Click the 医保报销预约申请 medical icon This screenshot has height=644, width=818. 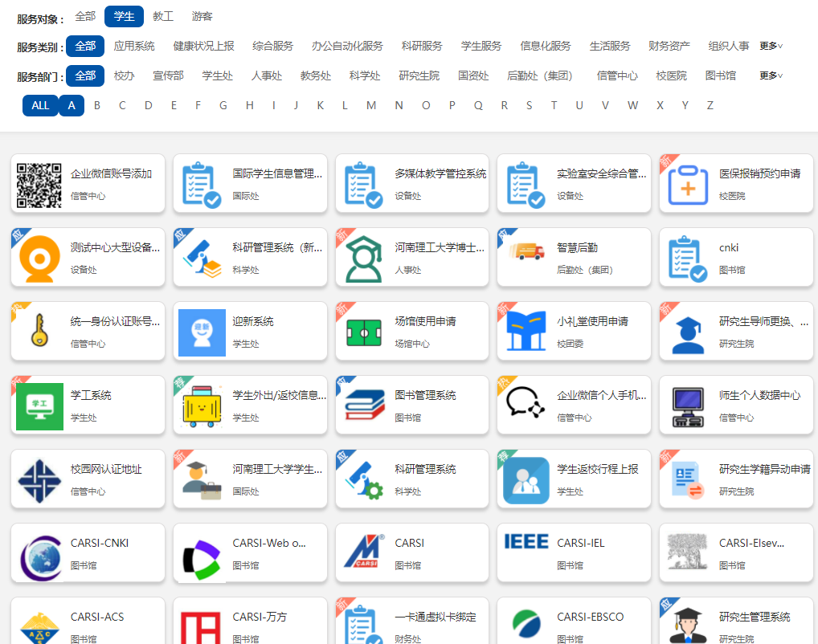688,185
